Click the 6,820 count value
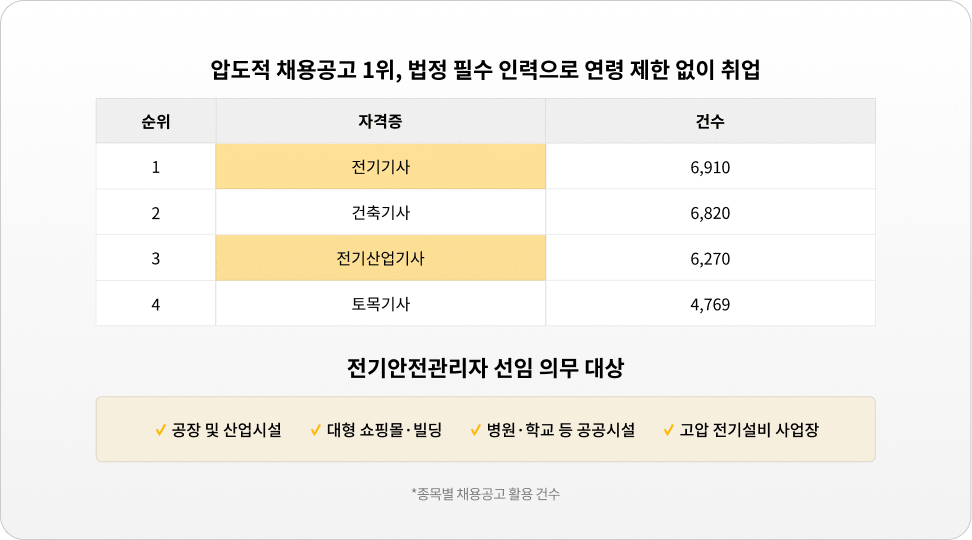Screen dimensions: 972x540 pos(710,213)
